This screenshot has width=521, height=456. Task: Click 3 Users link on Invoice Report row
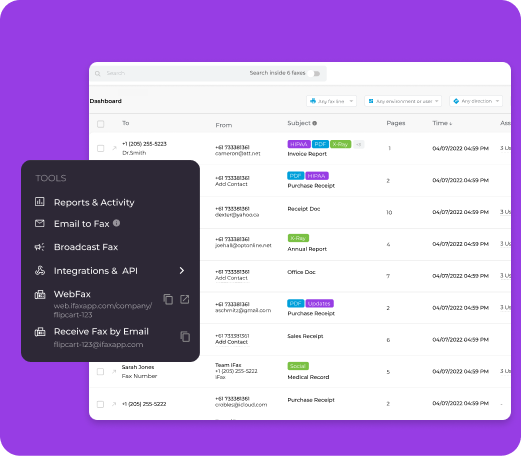point(505,148)
